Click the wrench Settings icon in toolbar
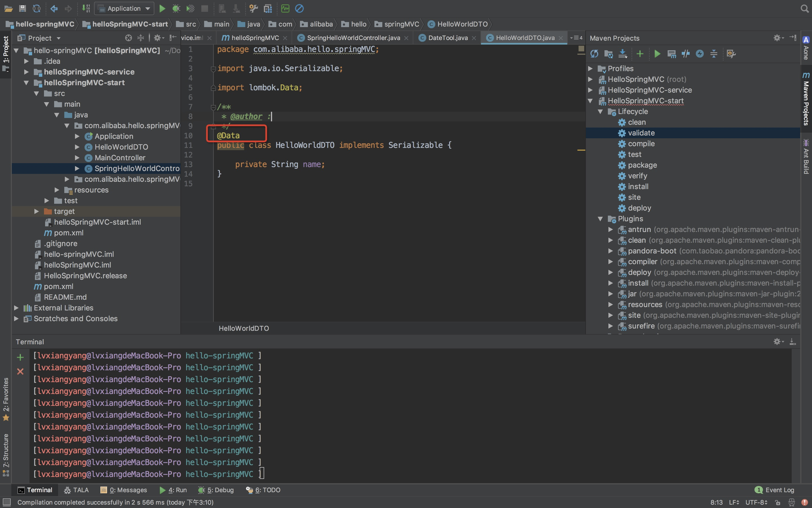 (x=253, y=8)
